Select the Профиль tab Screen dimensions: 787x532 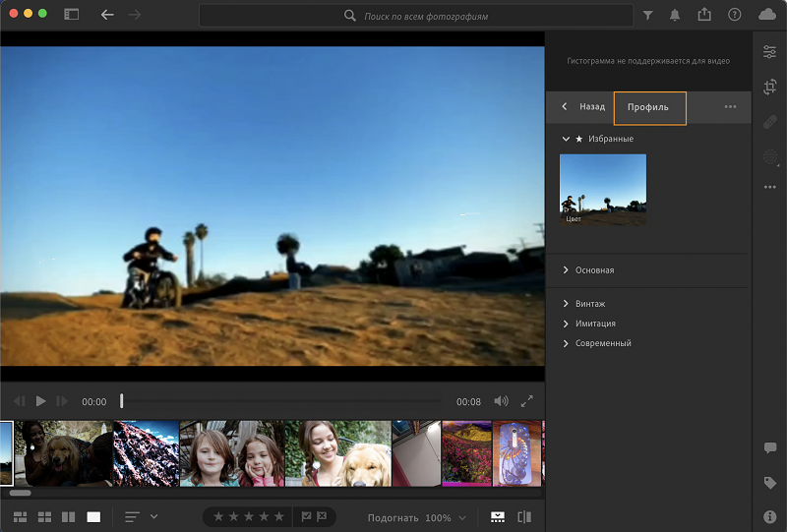coord(649,107)
